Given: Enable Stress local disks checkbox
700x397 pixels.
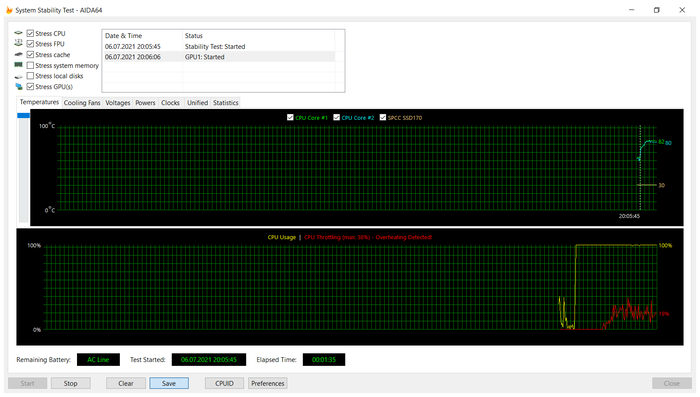Looking at the screenshot, I should (x=30, y=76).
